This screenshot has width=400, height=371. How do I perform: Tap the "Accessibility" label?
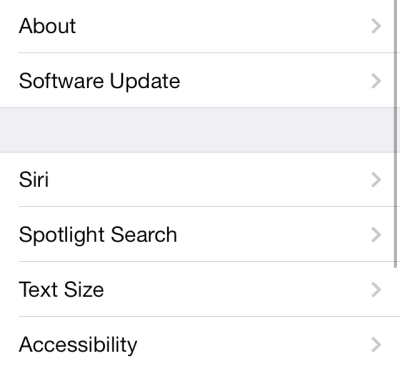78,345
